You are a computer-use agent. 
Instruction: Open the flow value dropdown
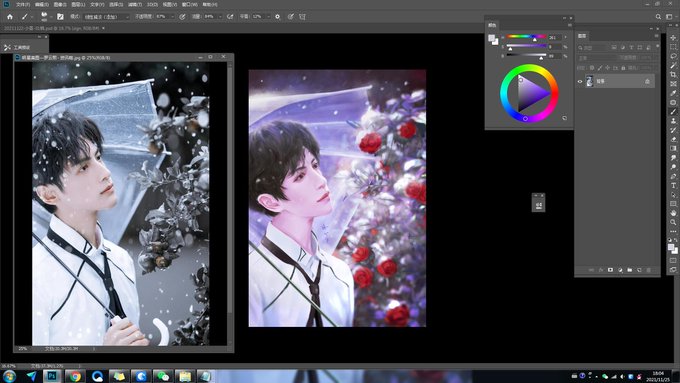(x=220, y=16)
